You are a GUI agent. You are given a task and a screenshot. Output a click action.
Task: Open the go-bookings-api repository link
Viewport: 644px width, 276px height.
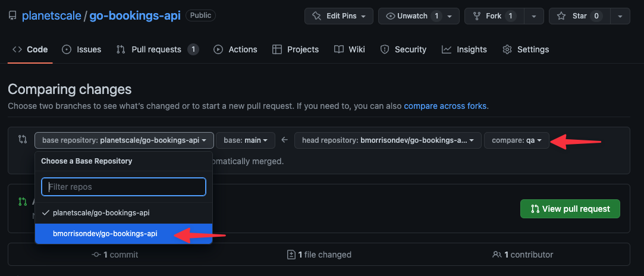135,16
